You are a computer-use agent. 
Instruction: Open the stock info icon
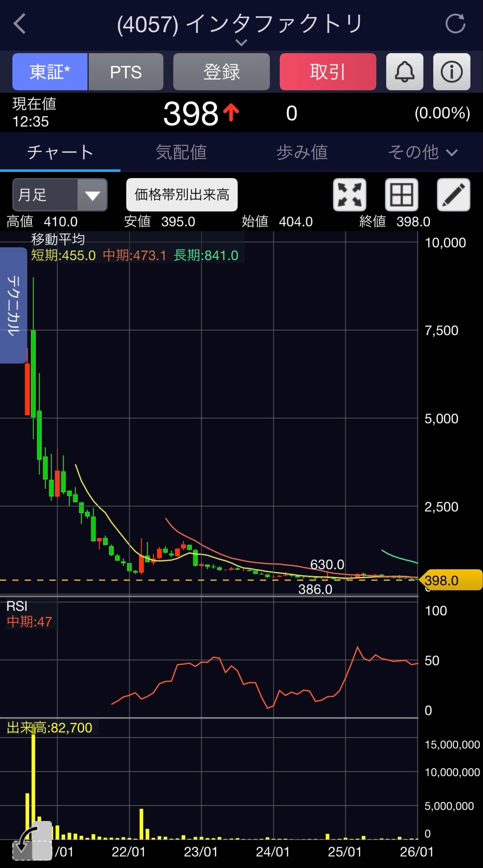(x=451, y=71)
